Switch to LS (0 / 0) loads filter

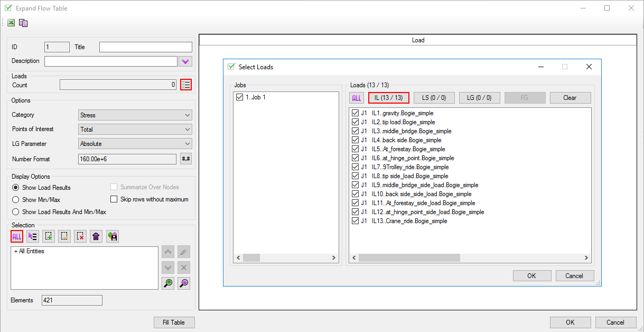[x=434, y=98]
